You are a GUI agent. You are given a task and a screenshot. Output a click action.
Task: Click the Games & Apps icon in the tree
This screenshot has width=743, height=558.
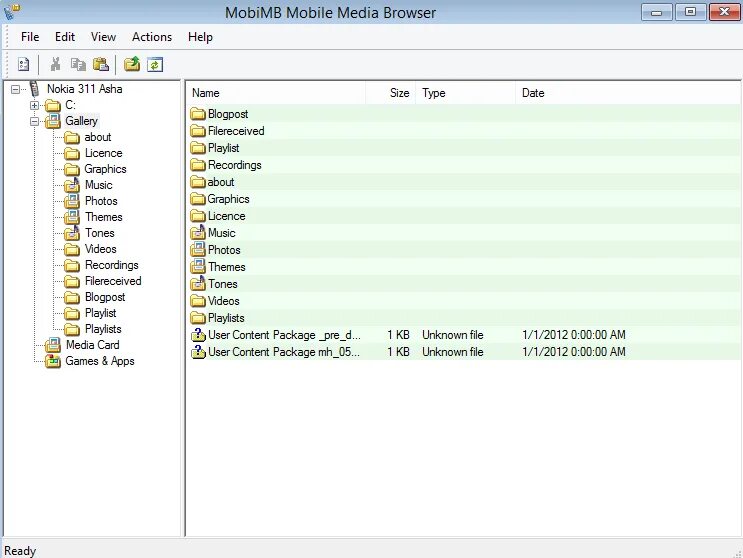click(53, 361)
